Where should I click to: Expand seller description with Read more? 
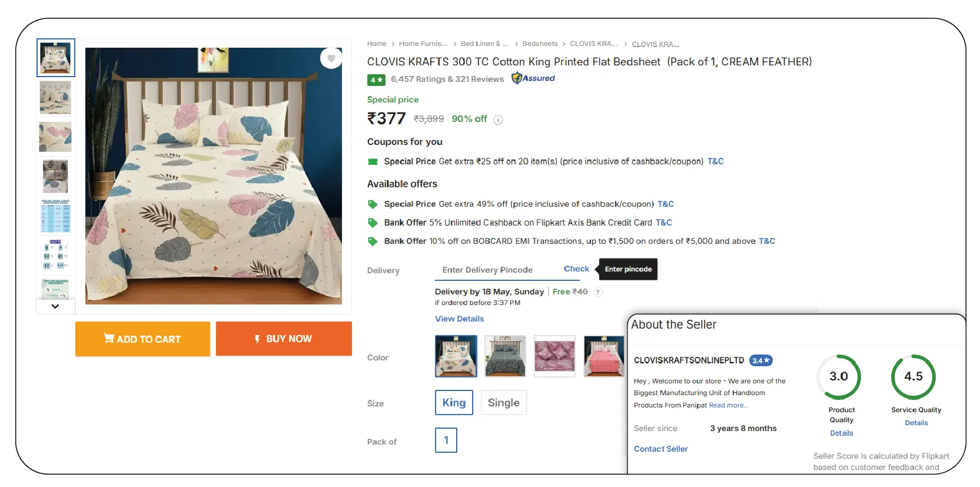tap(728, 405)
